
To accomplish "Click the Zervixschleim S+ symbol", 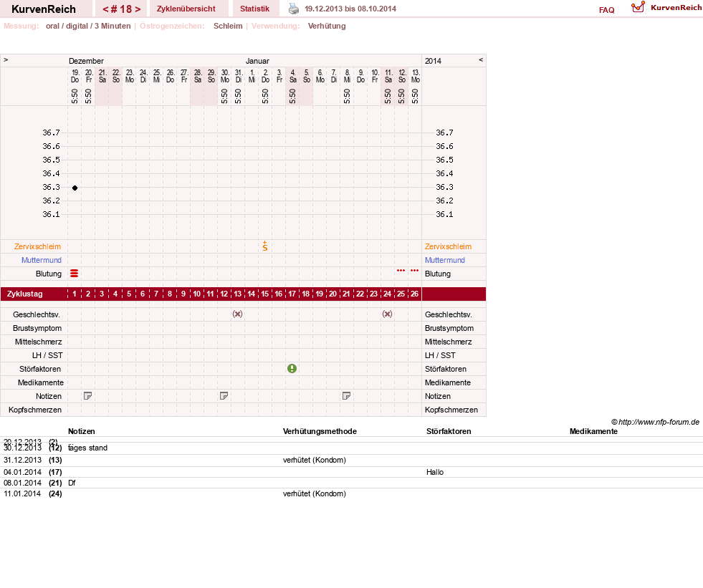I will click(x=265, y=246).
